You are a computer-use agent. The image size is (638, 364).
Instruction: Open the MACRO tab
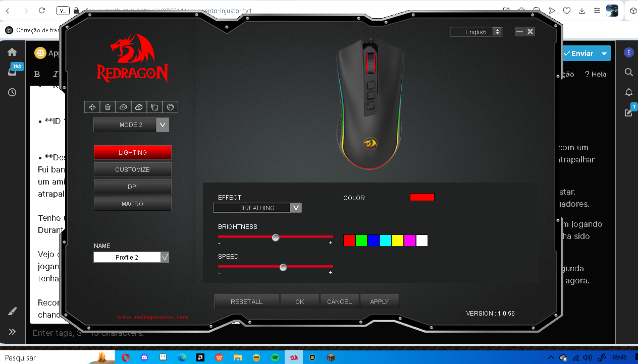click(133, 204)
